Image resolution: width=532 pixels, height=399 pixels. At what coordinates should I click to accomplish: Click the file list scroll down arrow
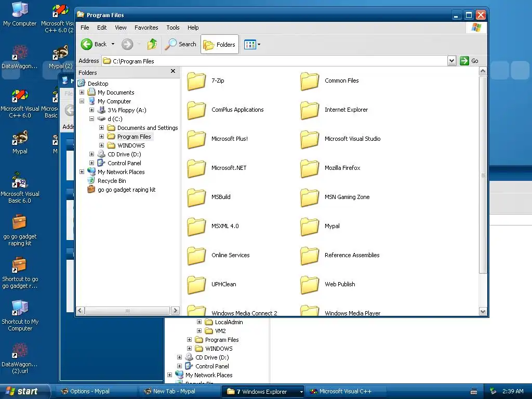[x=483, y=311]
